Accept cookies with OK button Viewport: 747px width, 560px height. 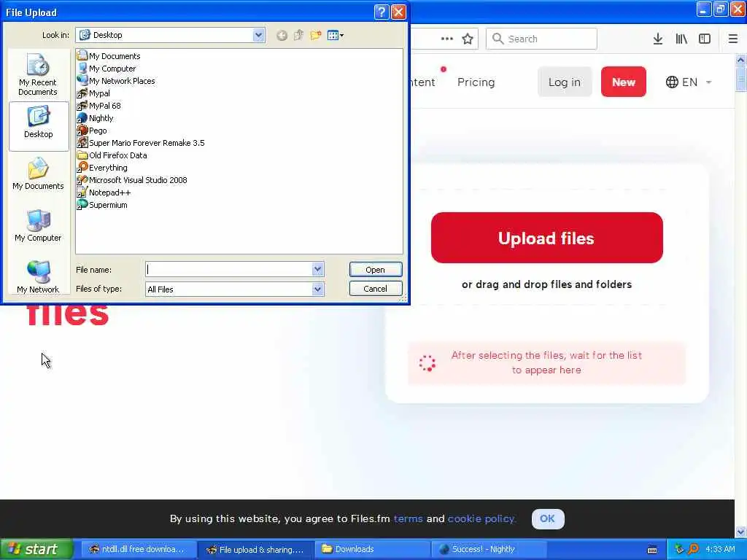click(548, 518)
